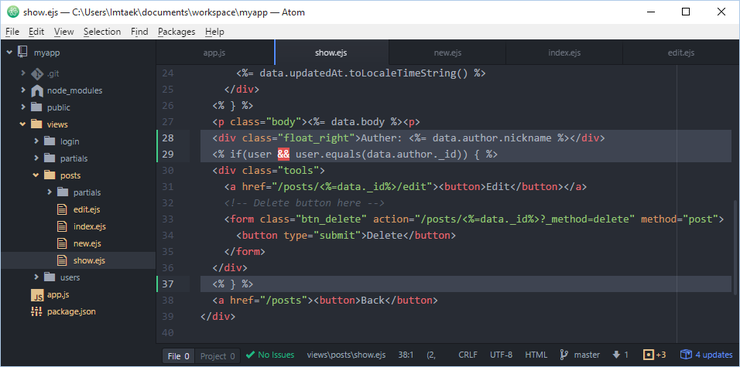The height and width of the screenshot is (367, 740).
Task: Open the Find menu
Action: click(139, 32)
